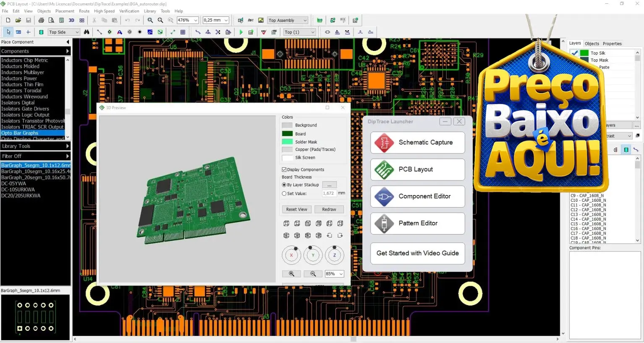Open the Verification menu
This screenshot has height=343, width=644.
129,11
